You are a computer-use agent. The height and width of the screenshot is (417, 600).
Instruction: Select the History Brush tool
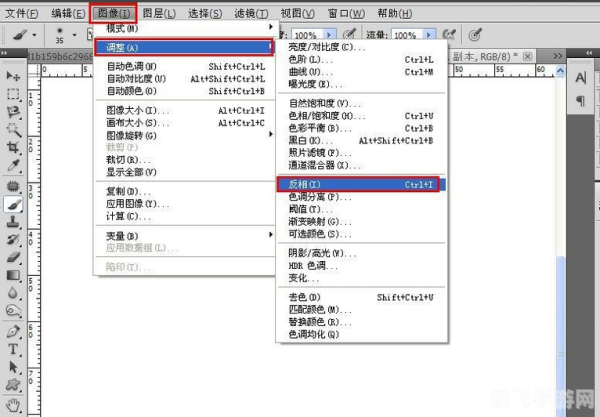tap(13, 239)
